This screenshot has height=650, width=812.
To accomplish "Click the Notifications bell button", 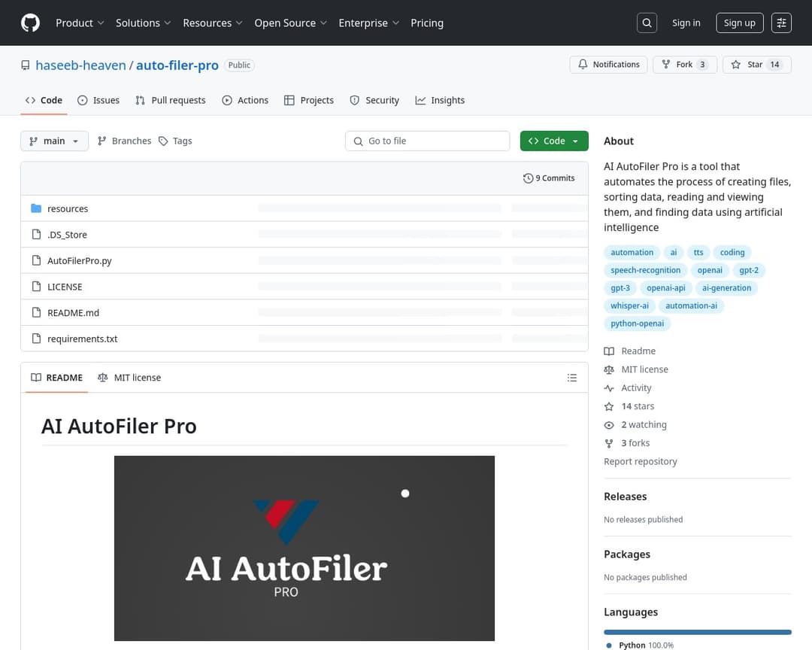I will coord(608,65).
